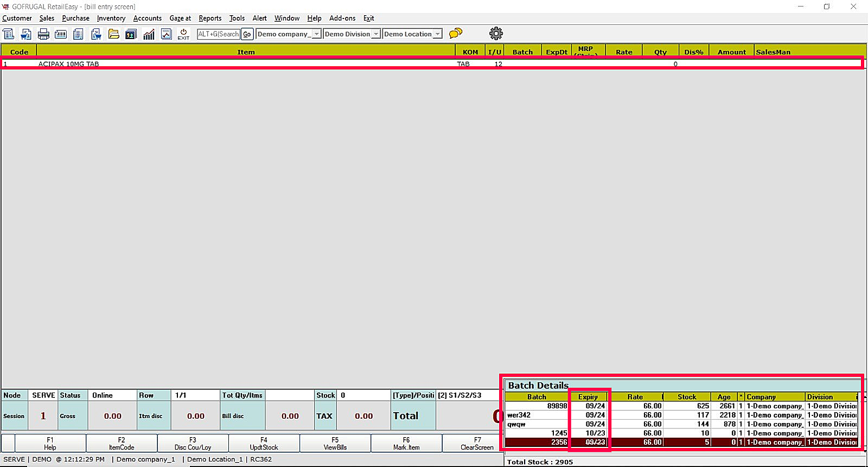The image size is (868, 467).
Task: Open the settings gear icon
Action: pyautogui.click(x=496, y=34)
